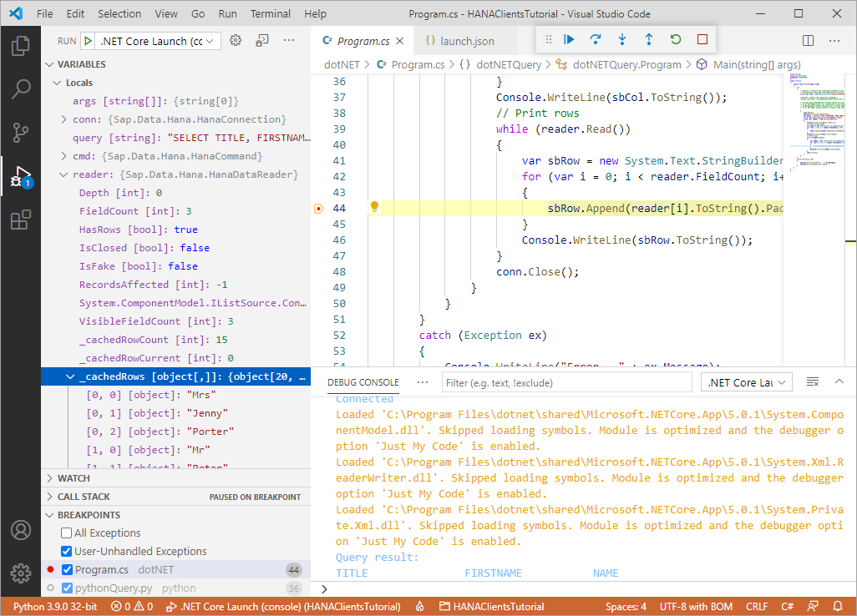Open the Search view in activity bar
Image resolution: width=857 pixels, height=616 pixels.
(x=21, y=89)
